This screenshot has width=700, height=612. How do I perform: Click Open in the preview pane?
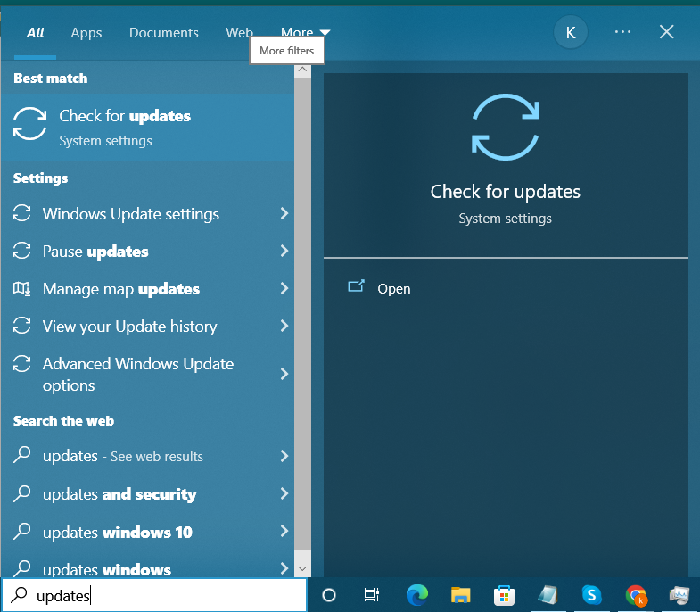(x=394, y=288)
